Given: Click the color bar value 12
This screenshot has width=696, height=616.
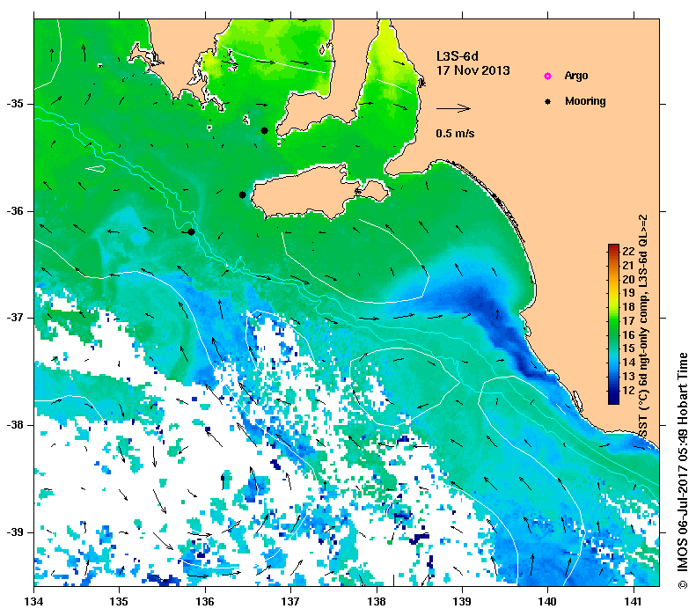Looking at the screenshot, I should pos(628,391).
